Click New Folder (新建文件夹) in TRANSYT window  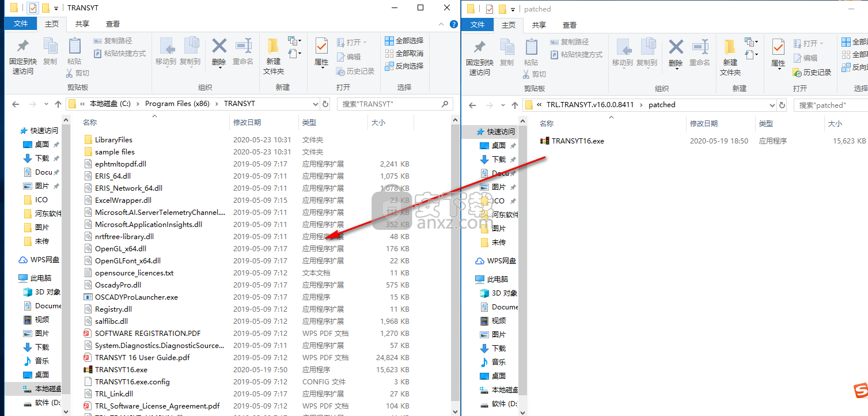click(x=274, y=56)
